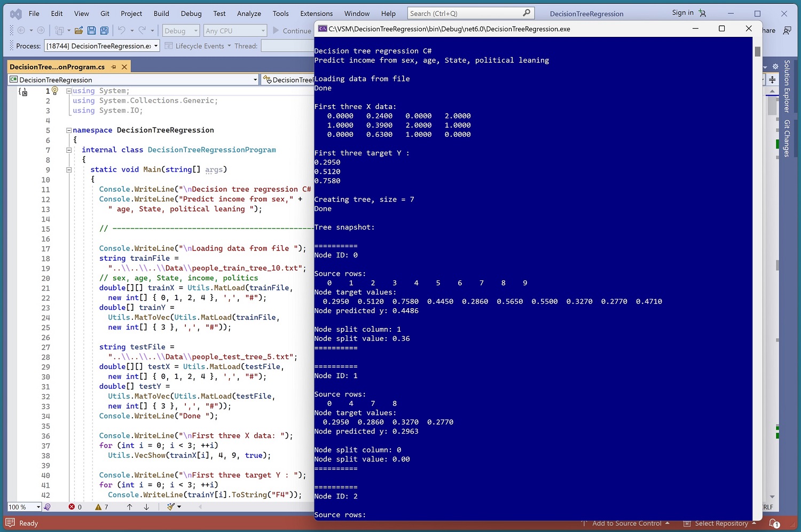Open the Debug menu
The width and height of the screenshot is (801, 532).
tap(191, 13)
